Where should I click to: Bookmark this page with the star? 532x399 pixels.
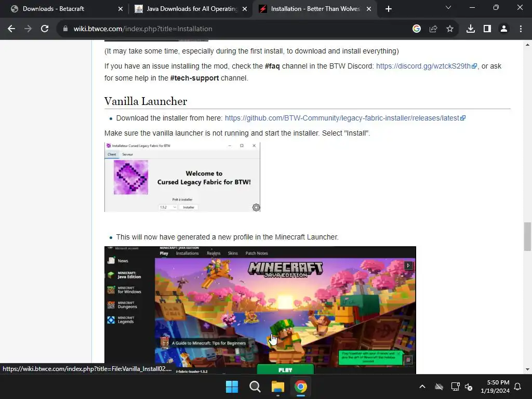click(x=450, y=29)
